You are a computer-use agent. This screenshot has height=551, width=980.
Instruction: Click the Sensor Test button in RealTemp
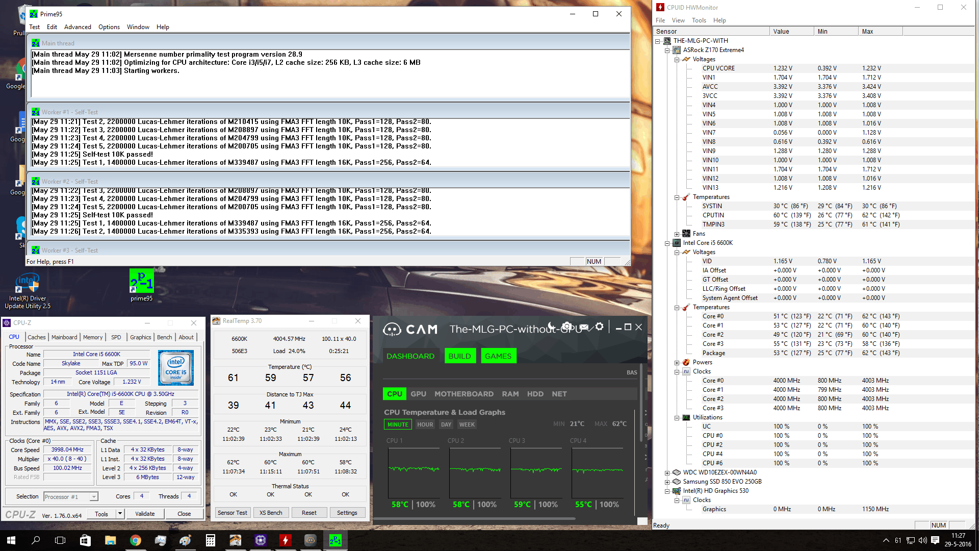tap(232, 513)
